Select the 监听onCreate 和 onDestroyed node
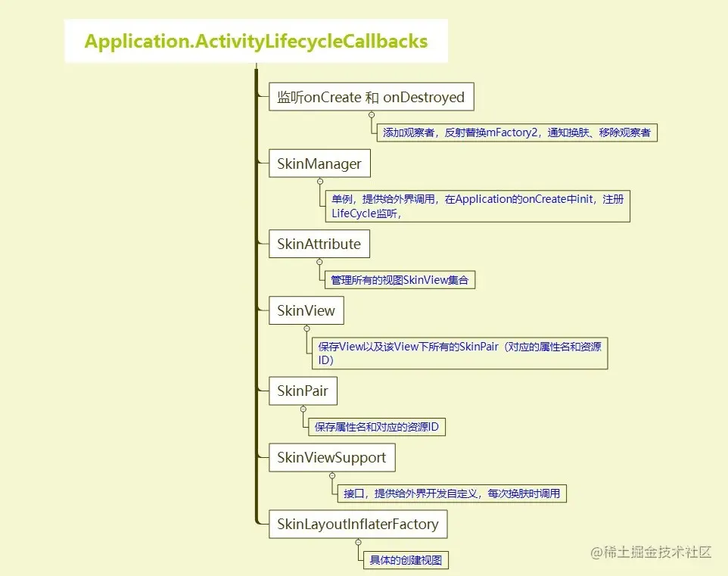This screenshot has width=728, height=576. coord(372,97)
